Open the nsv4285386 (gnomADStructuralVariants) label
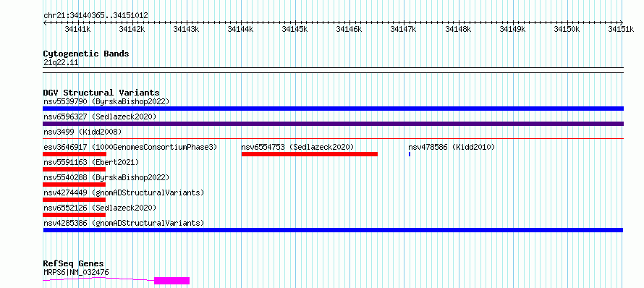 pos(124,223)
